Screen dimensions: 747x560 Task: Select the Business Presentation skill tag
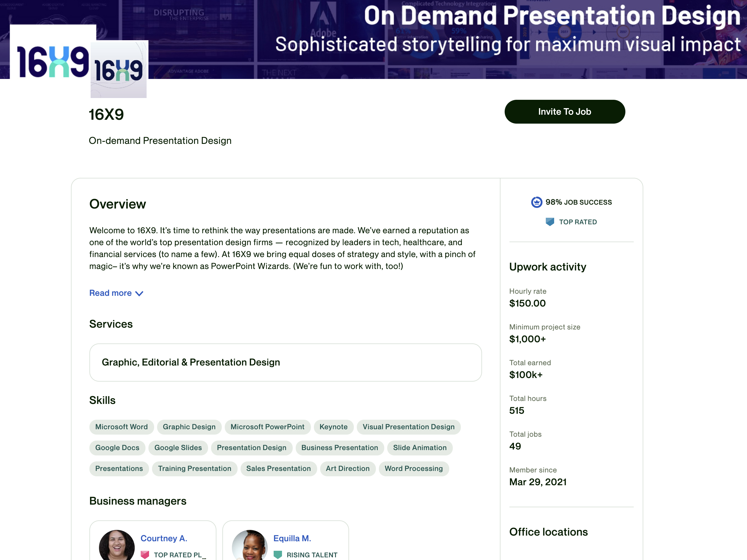pyautogui.click(x=340, y=448)
